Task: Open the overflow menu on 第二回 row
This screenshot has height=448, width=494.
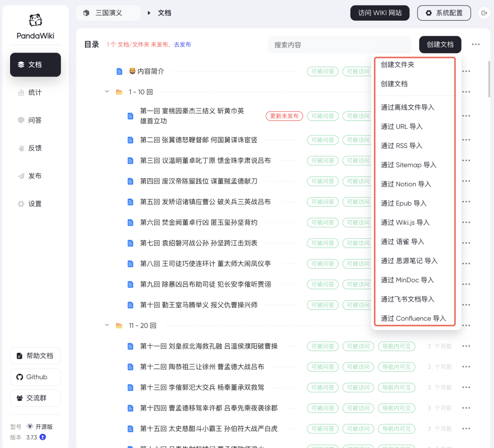Action: tap(466, 140)
